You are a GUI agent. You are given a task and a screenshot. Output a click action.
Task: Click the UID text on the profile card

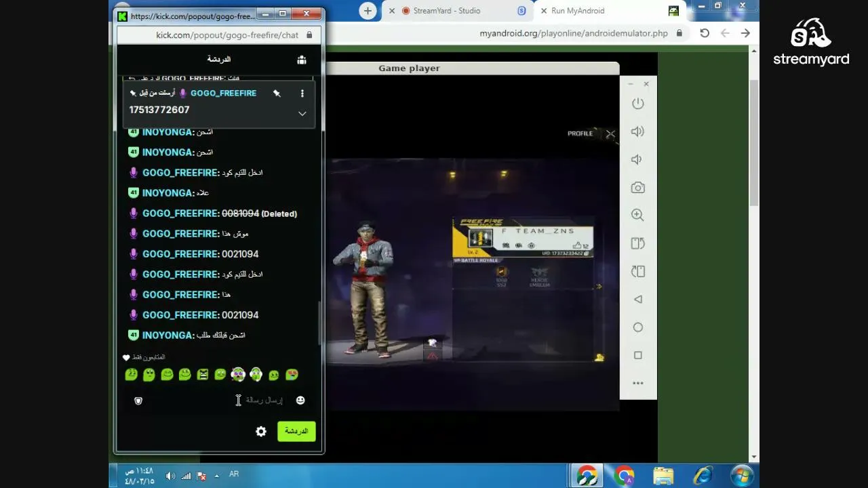pos(562,253)
